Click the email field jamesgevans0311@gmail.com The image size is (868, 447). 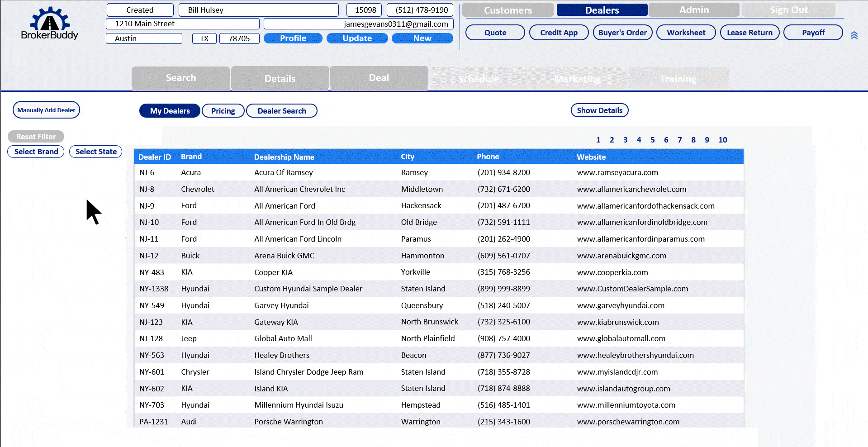(x=359, y=24)
